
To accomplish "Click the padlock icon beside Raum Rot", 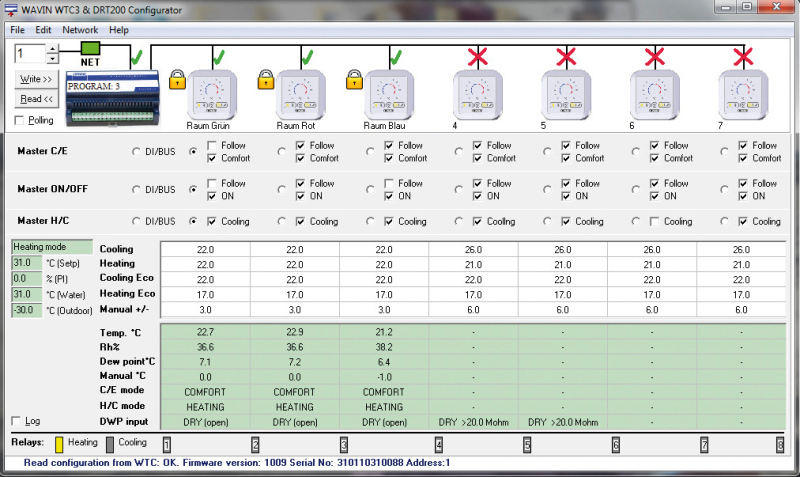I will tap(266, 80).
